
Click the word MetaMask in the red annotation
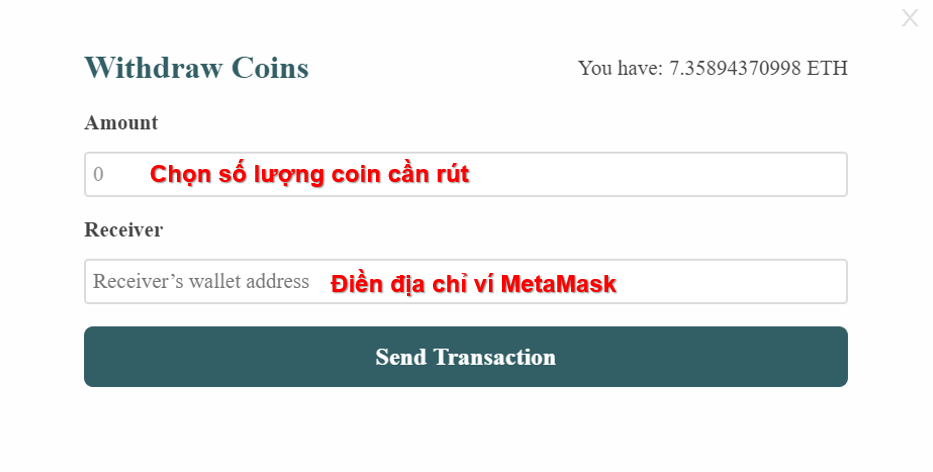click(558, 284)
